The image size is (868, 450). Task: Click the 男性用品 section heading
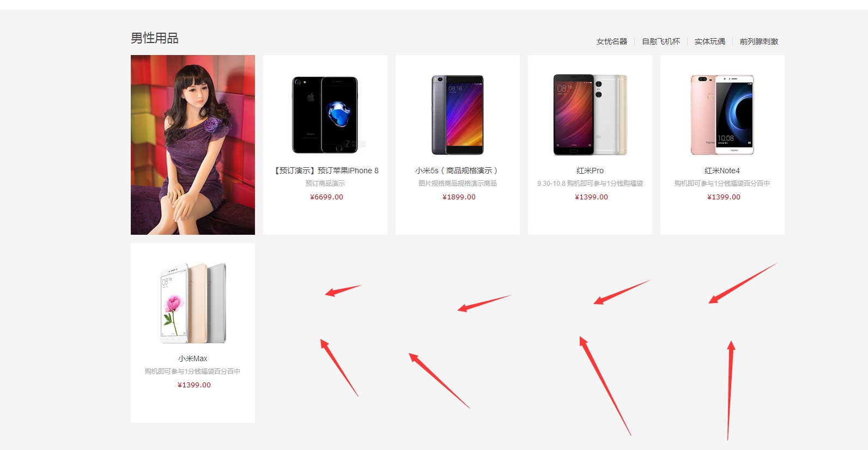[x=155, y=38]
